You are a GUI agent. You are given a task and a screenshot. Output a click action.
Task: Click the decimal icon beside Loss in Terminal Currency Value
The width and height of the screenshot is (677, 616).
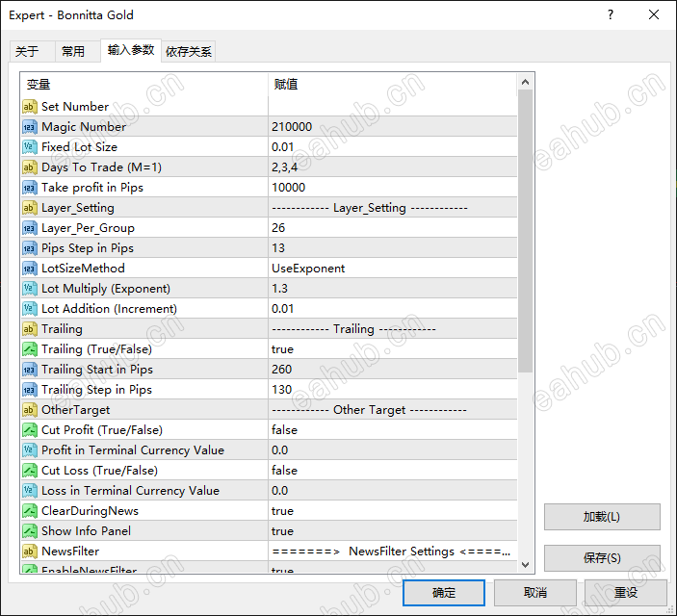pyautogui.click(x=29, y=491)
